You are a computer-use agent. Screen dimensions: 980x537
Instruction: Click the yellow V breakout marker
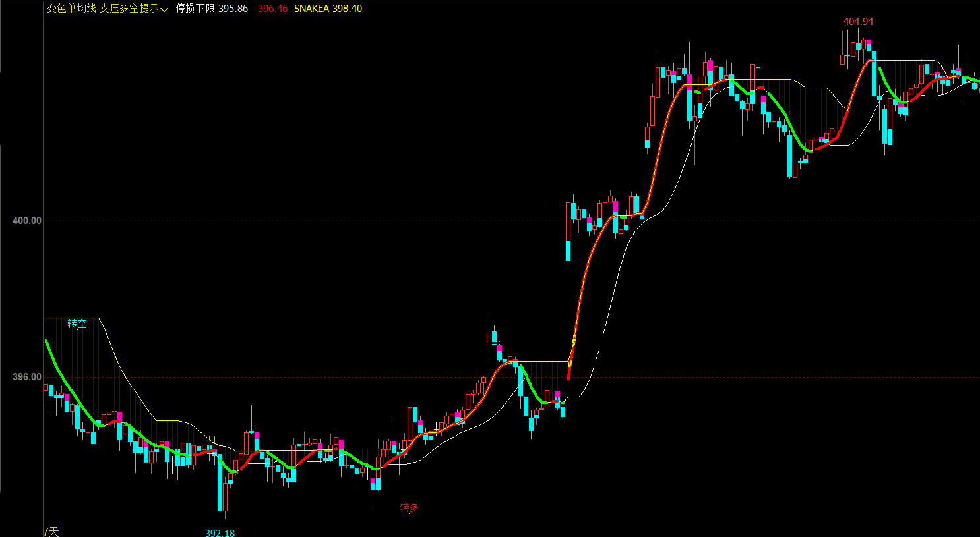(x=570, y=364)
